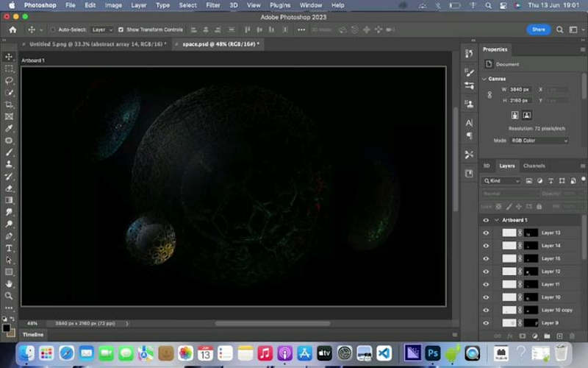Screen dimensions: 588x368
Task: Hide Layer 14 with its eye icon
Action: click(x=486, y=246)
